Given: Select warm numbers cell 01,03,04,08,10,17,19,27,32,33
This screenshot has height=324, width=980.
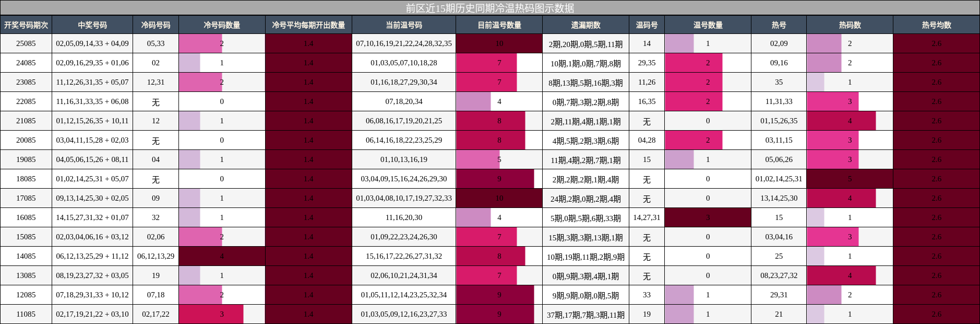Looking at the screenshot, I should pos(404,198).
